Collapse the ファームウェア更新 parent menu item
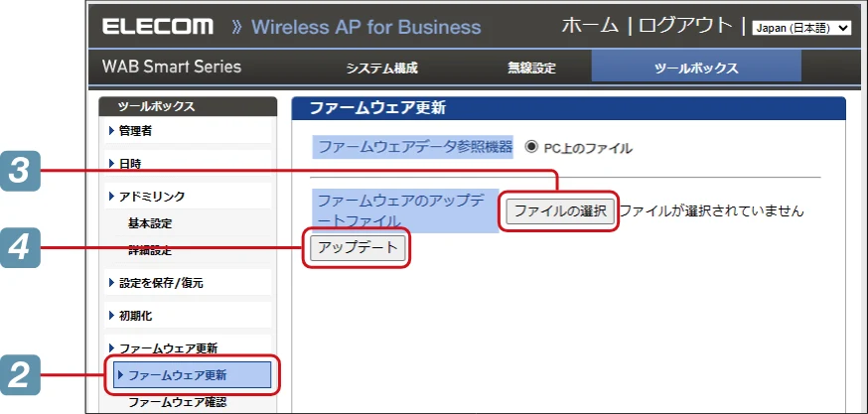The width and height of the screenshot is (868, 414). 187,348
